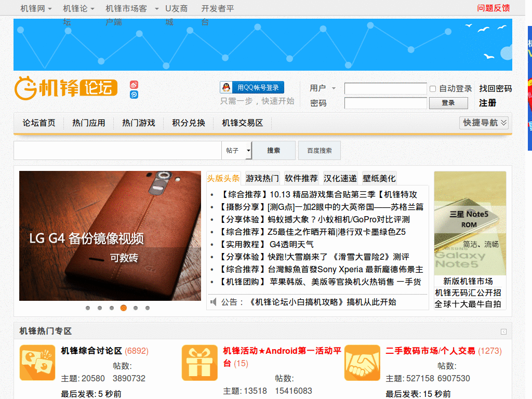
Task: Select the first carousel dot
Action: pyautogui.click(x=88, y=308)
